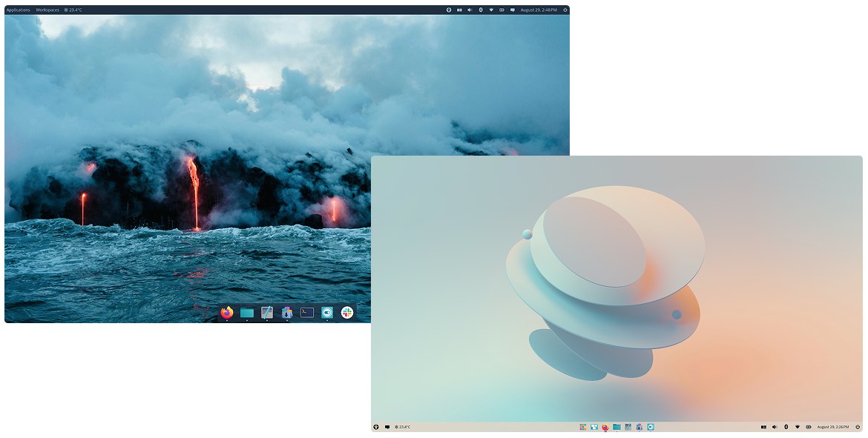Click the colorful app-grid launcher on bottom taskbar

(582, 427)
